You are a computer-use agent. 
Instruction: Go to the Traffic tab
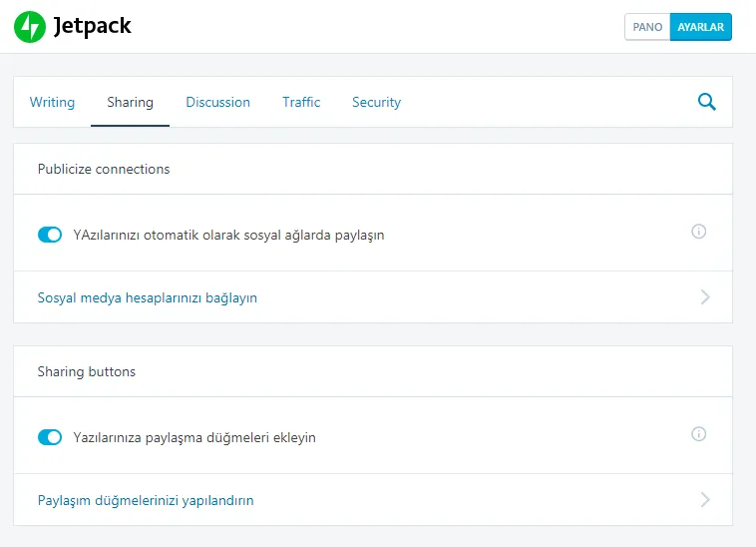[301, 102]
